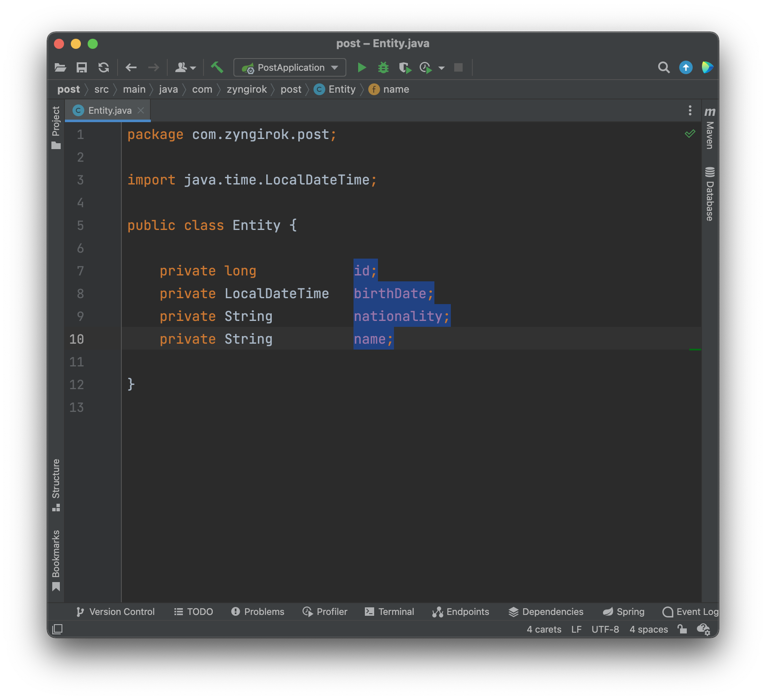Change LF line separator in status bar
Image resolution: width=766 pixels, height=700 pixels.
(x=576, y=629)
